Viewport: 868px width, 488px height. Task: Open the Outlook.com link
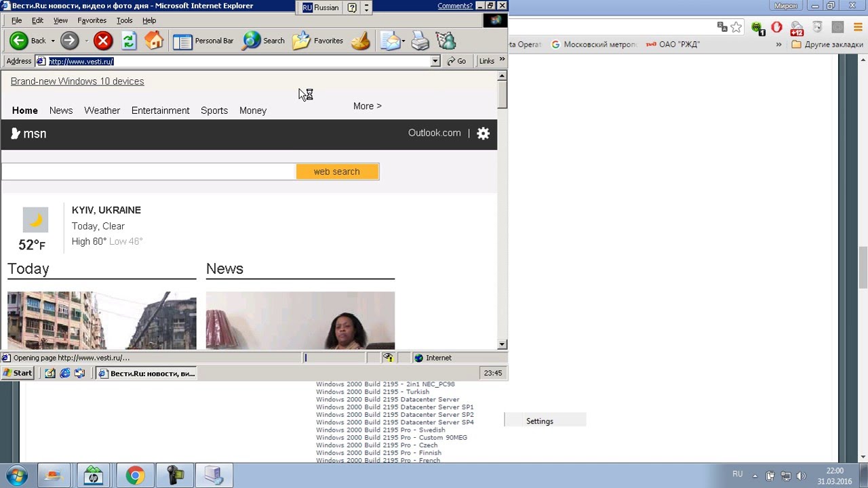click(435, 133)
